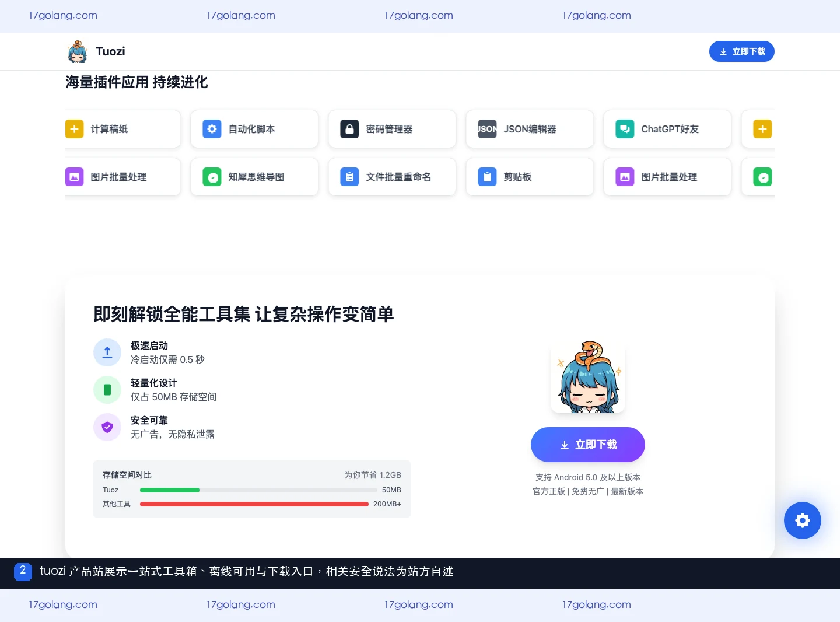Click the green Tuoz 50MB storage bar
Screen dimensions: 840x622
coord(170,490)
